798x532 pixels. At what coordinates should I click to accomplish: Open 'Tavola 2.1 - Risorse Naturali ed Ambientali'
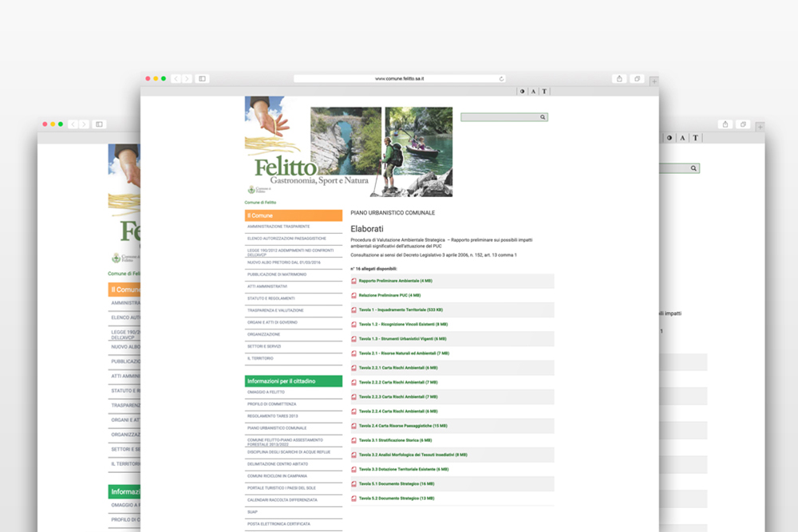(404, 353)
